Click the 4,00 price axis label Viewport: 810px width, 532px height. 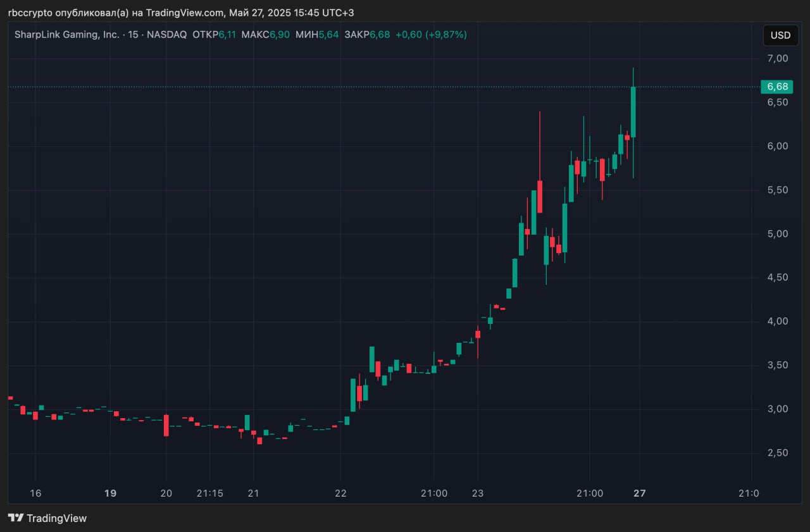click(777, 321)
